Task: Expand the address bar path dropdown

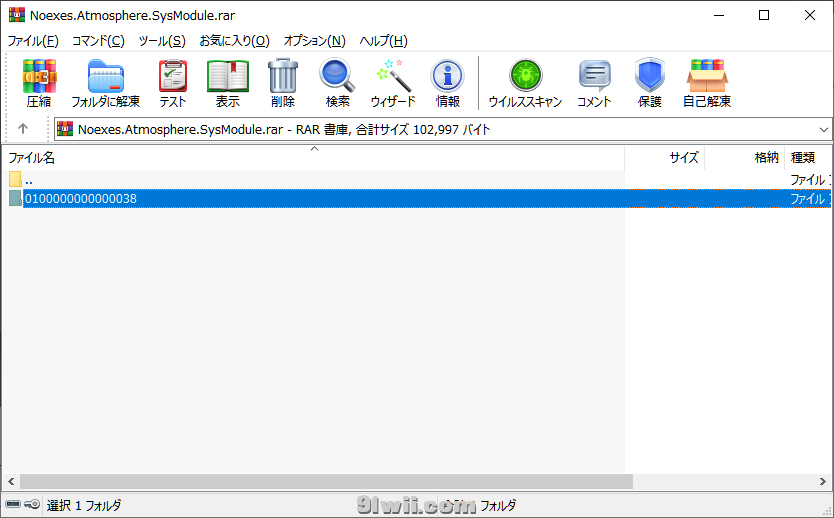Action: 824,129
